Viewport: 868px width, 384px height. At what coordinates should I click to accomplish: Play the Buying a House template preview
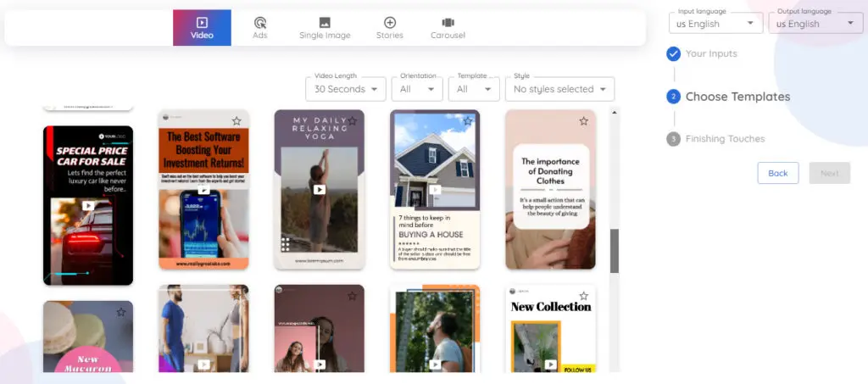[x=435, y=190]
